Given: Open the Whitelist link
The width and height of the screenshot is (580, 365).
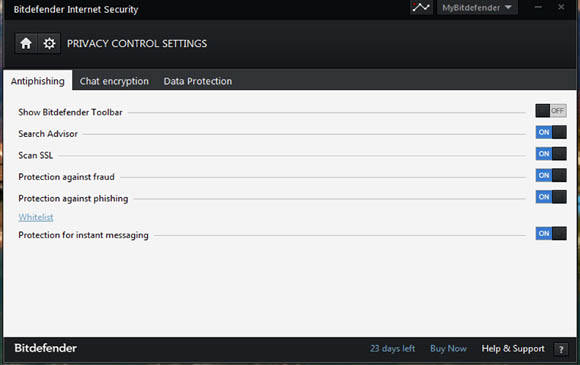Looking at the screenshot, I should [36, 217].
